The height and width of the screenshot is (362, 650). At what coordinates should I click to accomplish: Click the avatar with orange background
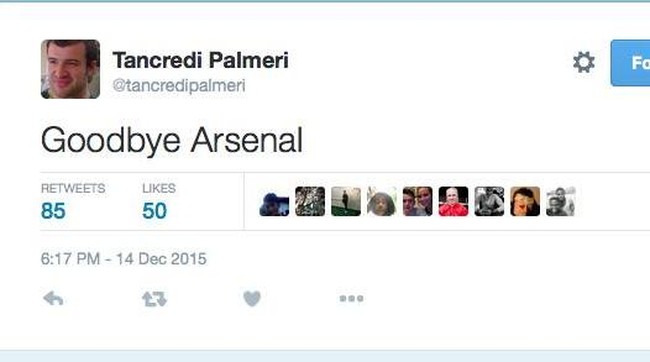click(525, 202)
